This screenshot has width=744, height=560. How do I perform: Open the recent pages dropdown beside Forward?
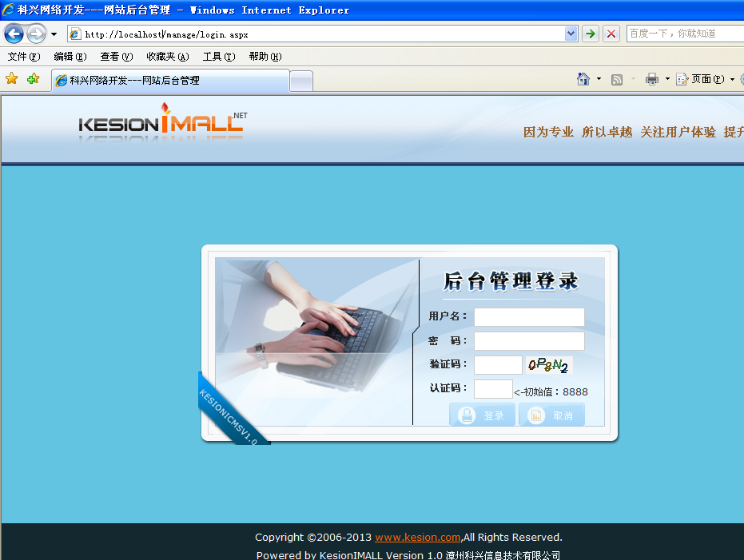coord(54,34)
